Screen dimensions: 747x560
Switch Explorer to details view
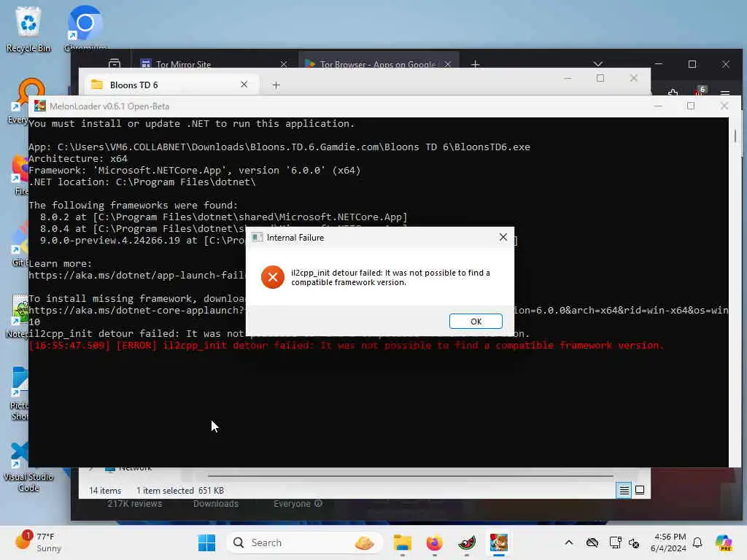click(x=624, y=490)
